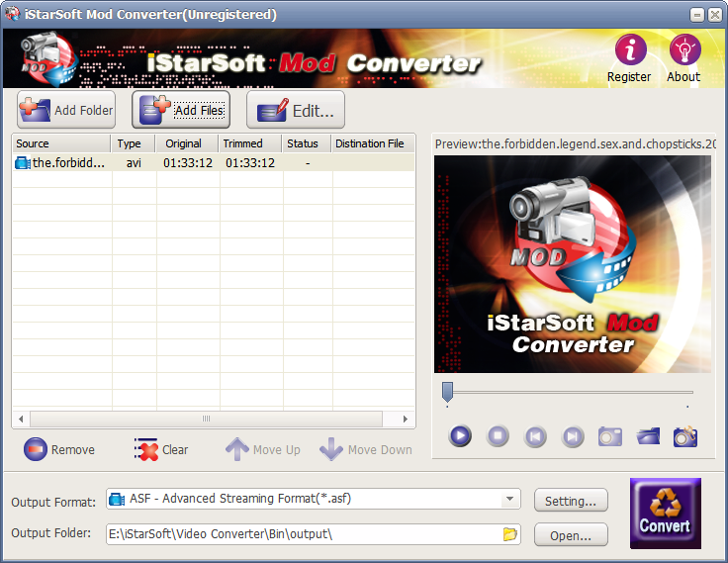Viewport: 728px width, 563px height.
Task: Remove the selected file
Action: tap(59, 449)
